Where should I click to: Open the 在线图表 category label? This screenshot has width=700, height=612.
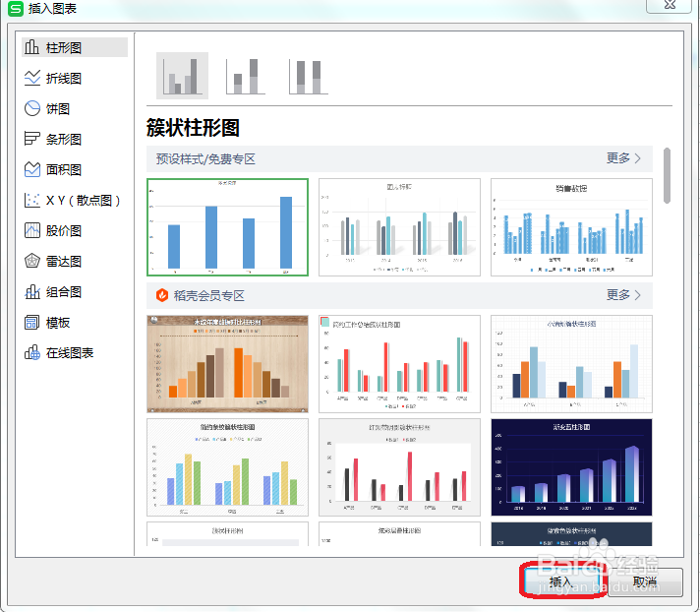click(x=70, y=353)
